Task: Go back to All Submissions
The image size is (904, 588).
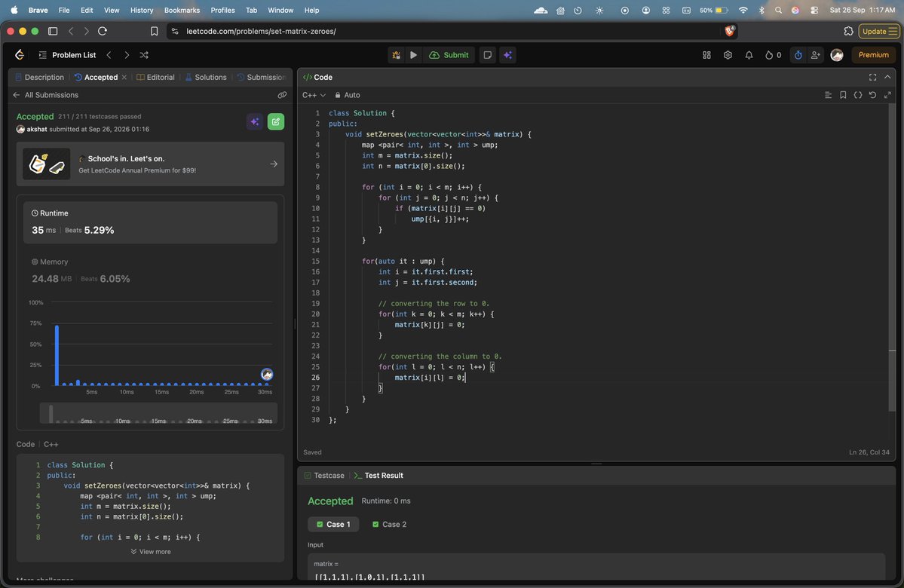Action: click(45, 95)
